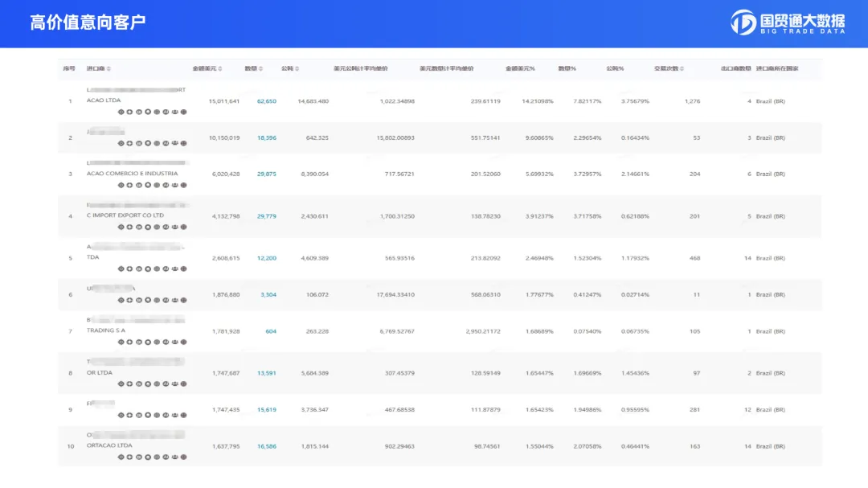This screenshot has width=868, height=488.
Task: Click the eye icon in row 5 (TDA)
Action: point(121,269)
